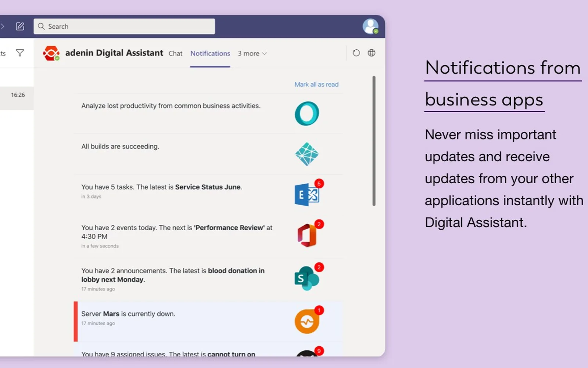
Task: Switch to the Chat tab
Action: tap(175, 53)
